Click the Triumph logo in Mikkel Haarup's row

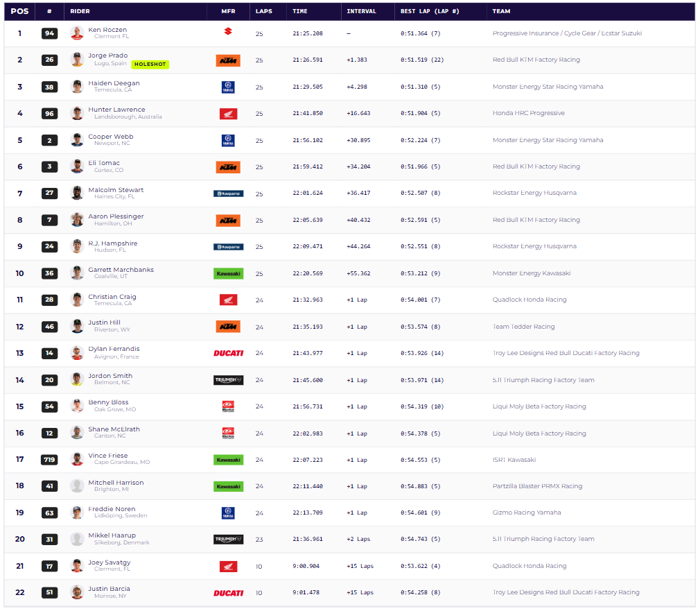(x=228, y=540)
